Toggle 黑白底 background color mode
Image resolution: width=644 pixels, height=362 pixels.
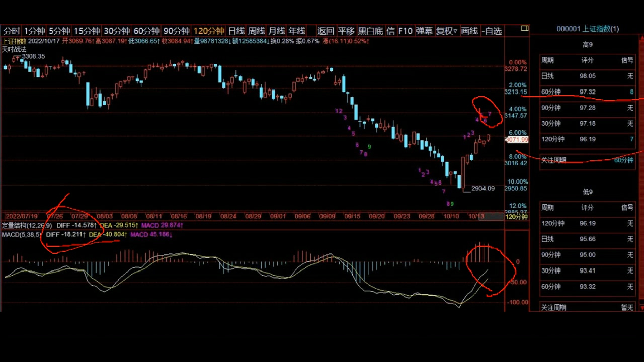pyautogui.click(x=370, y=31)
